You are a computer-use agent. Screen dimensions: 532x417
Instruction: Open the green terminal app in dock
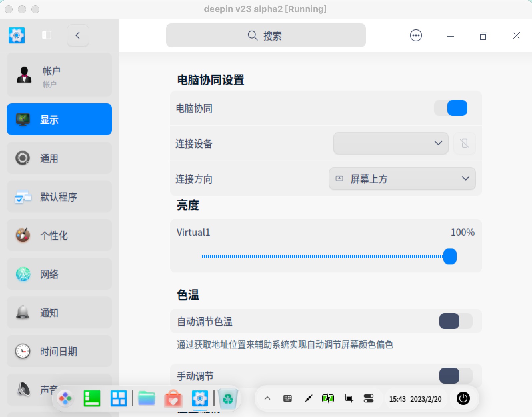[x=92, y=398]
